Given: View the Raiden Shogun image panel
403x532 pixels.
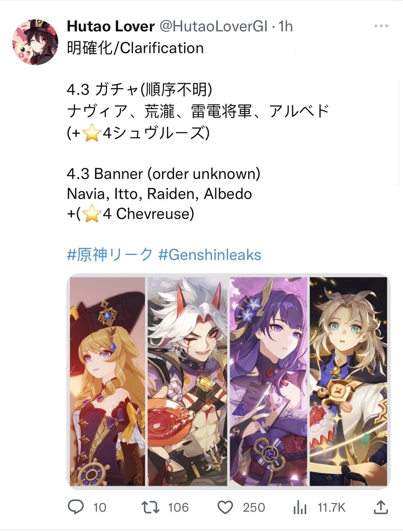Looking at the screenshot, I should point(268,381).
